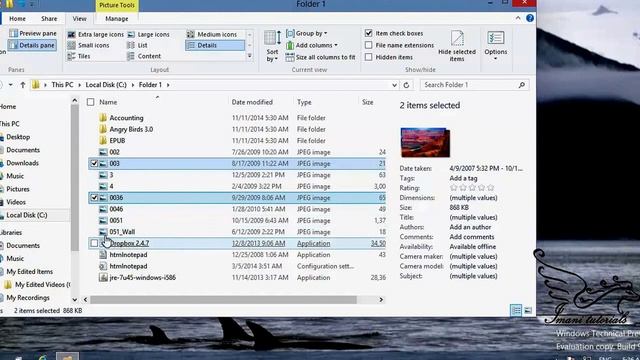
Task: Open the Add columns dropdown
Action: [312, 45]
